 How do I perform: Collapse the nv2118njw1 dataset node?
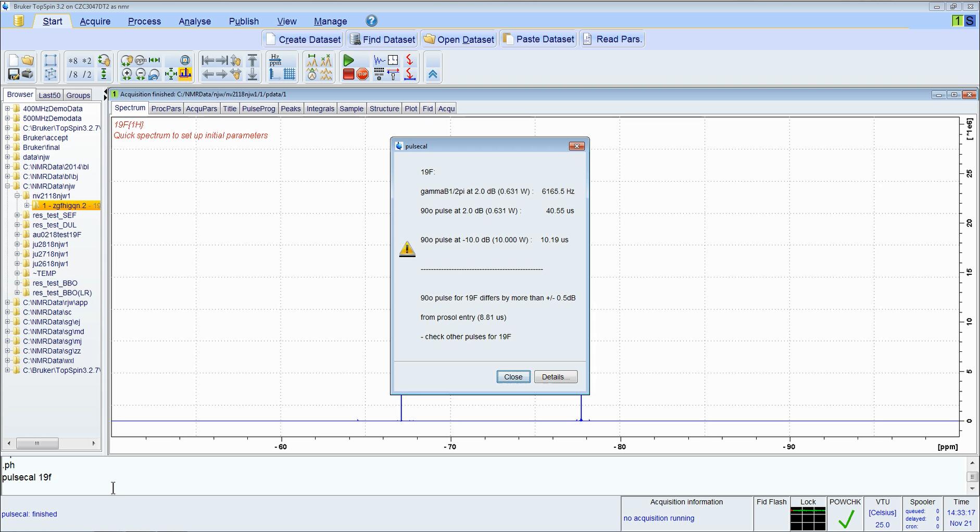(x=17, y=196)
